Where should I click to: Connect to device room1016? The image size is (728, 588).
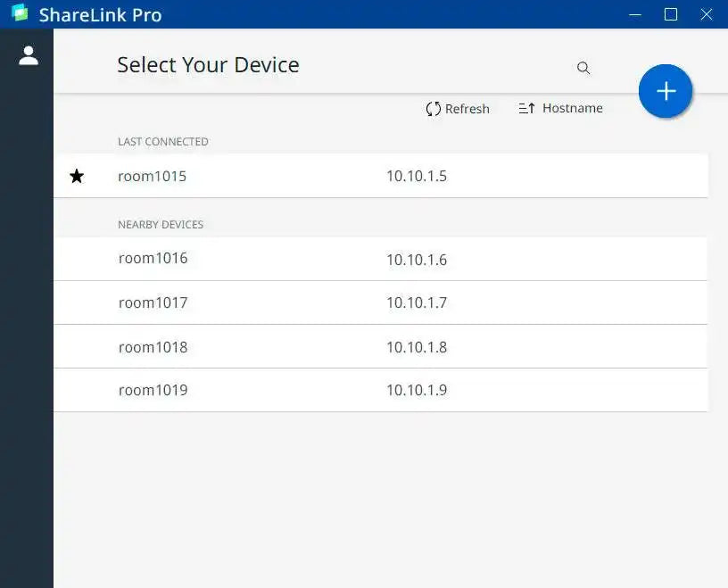point(153,259)
